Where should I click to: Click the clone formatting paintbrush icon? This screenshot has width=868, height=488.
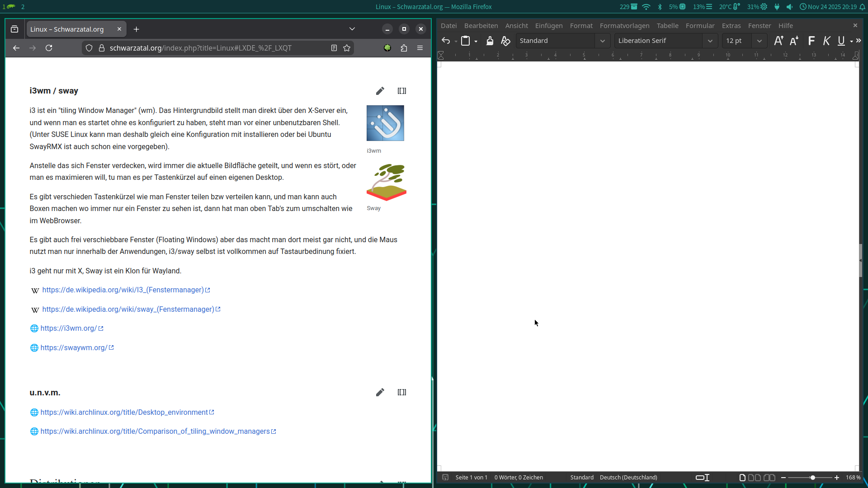tap(490, 41)
